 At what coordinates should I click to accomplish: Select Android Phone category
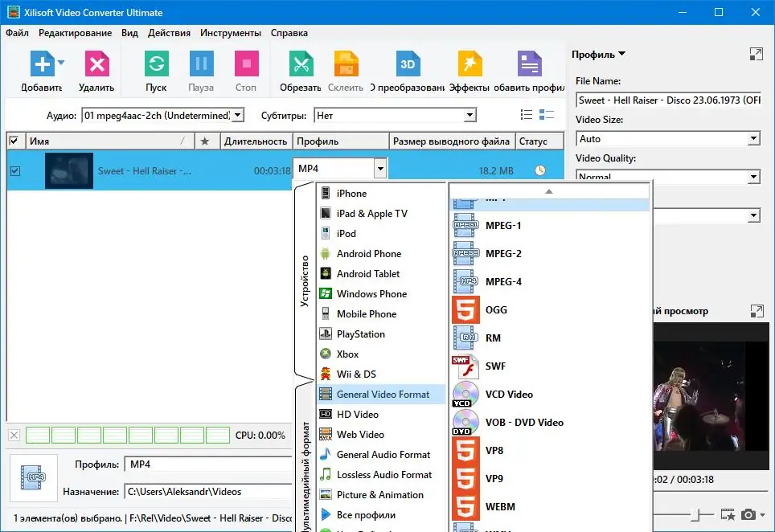click(381, 254)
